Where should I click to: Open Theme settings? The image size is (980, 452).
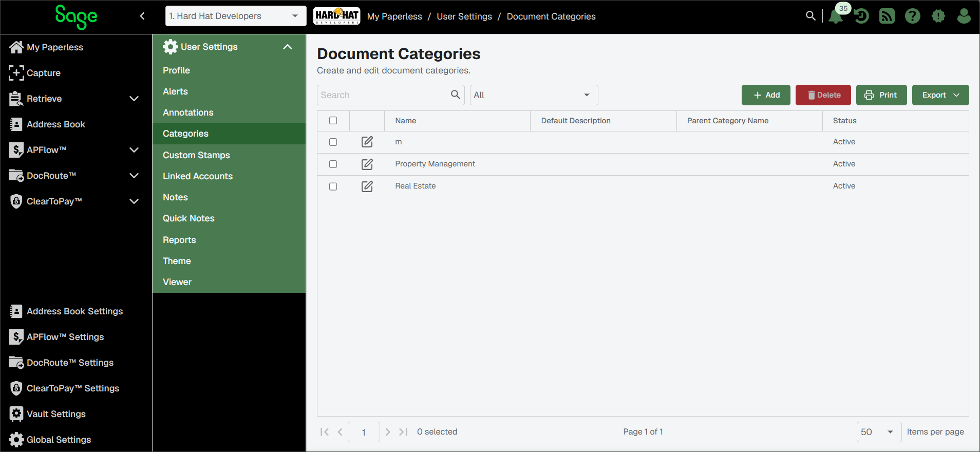click(229, 261)
